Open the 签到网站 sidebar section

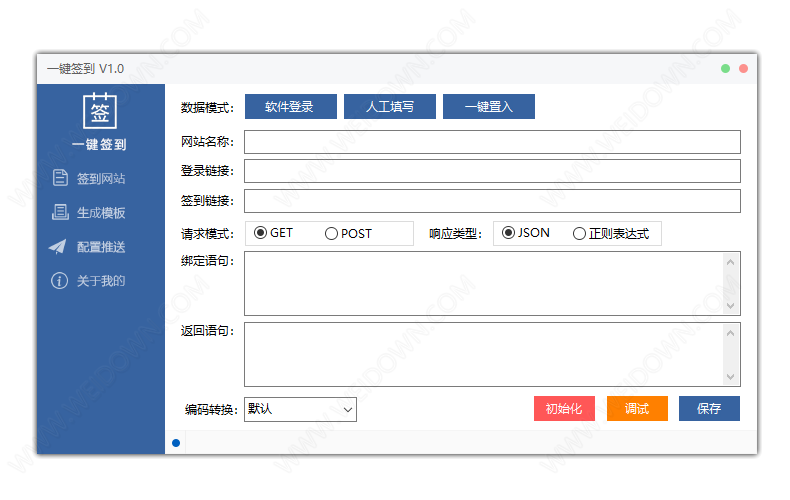(x=101, y=178)
